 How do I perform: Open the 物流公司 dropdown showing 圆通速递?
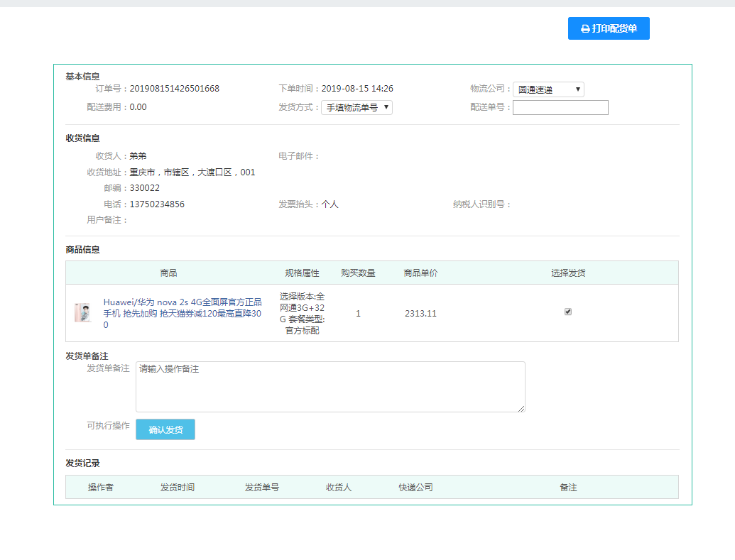point(548,89)
